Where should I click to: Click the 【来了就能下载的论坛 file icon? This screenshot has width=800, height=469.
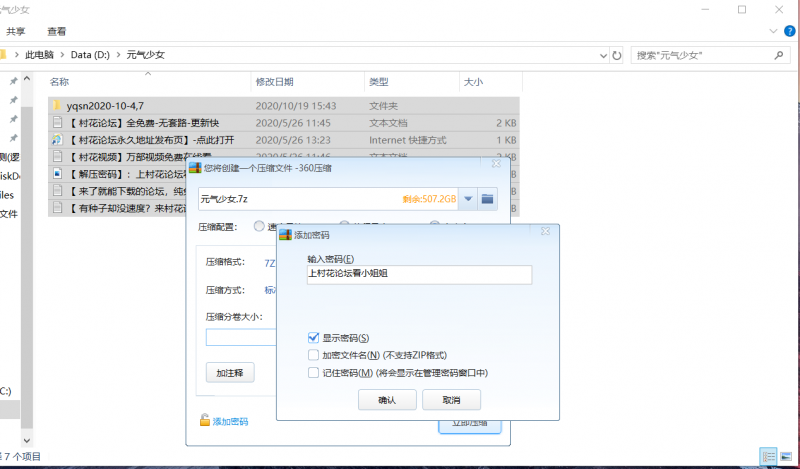click(x=57, y=191)
